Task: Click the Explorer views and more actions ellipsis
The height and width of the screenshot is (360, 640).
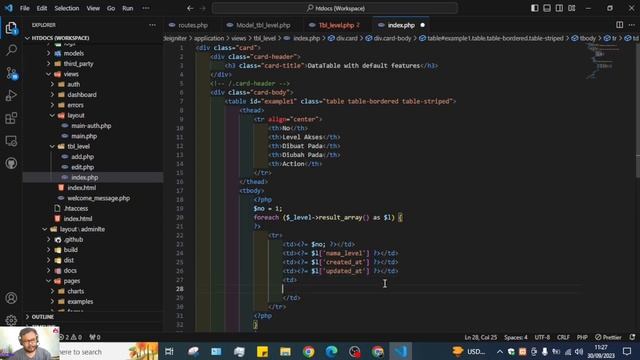Action: [x=152, y=25]
